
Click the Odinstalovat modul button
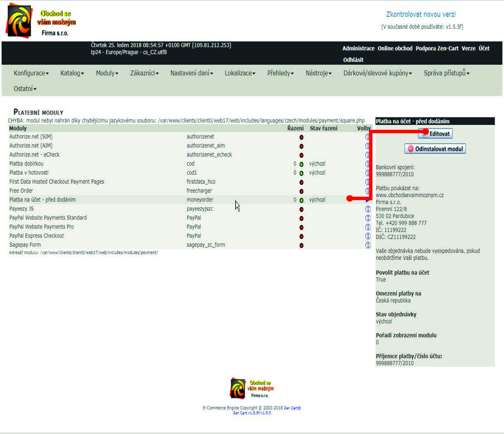click(x=435, y=149)
